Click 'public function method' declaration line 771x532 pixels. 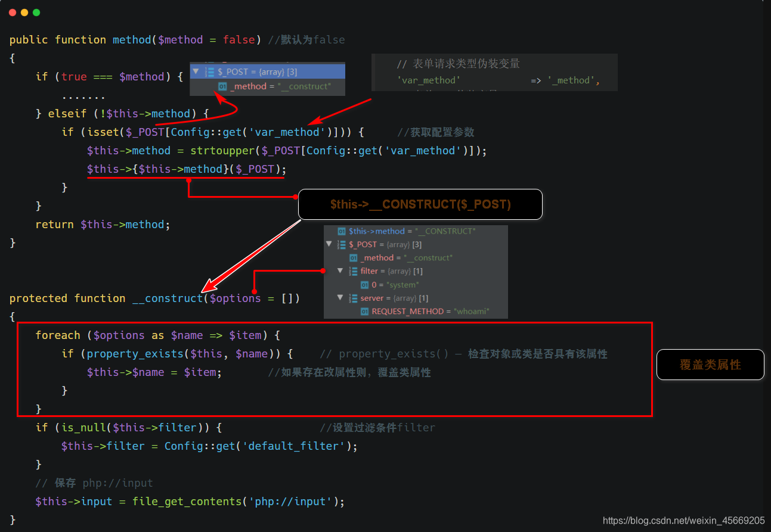136,40
